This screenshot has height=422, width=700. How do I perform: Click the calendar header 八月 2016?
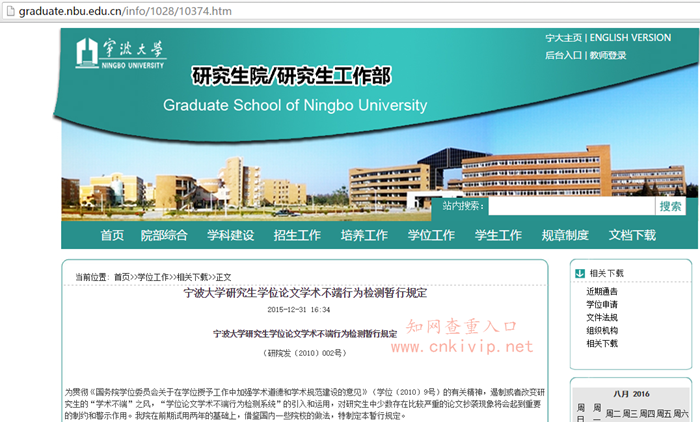point(631,394)
